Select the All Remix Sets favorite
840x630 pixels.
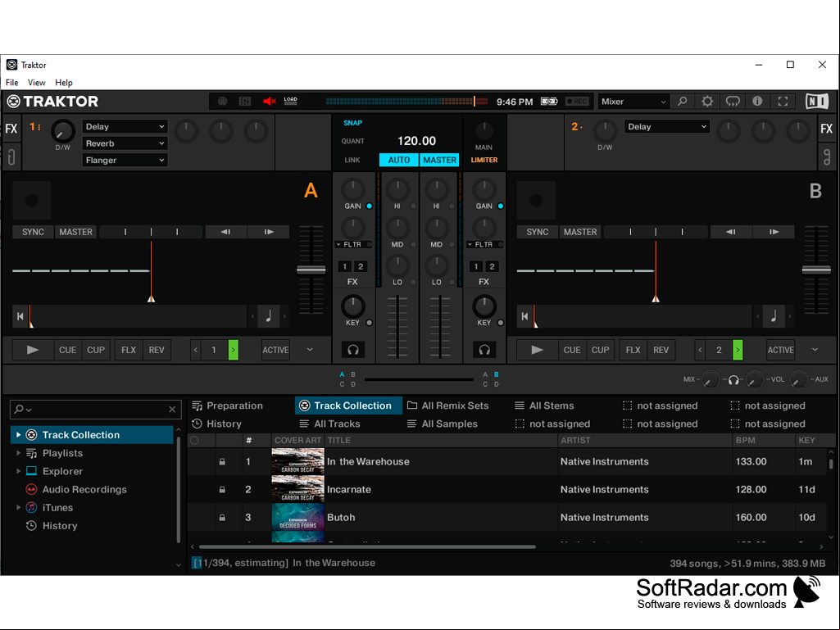(x=447, y=406)
